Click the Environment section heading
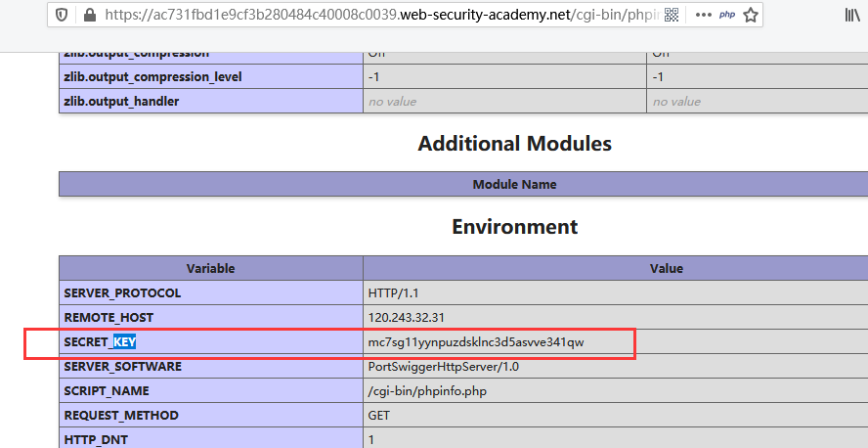 (x=514, y=227)
